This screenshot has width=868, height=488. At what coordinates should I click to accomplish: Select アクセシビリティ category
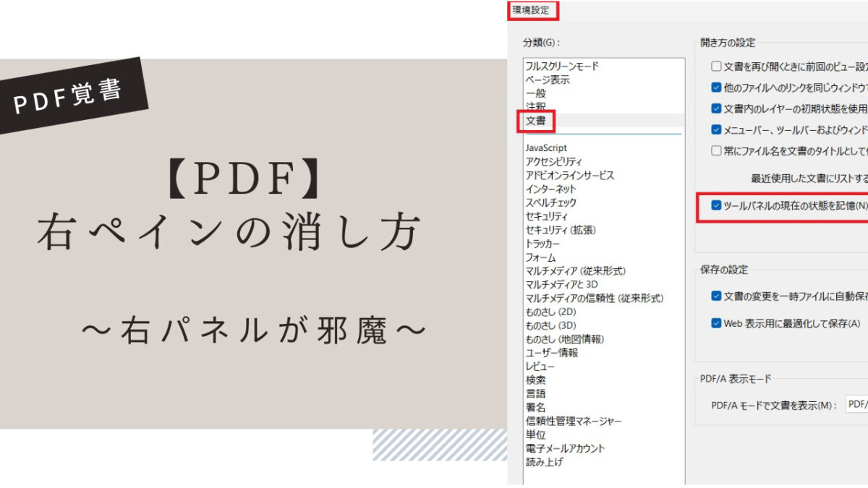pos(553,162)
